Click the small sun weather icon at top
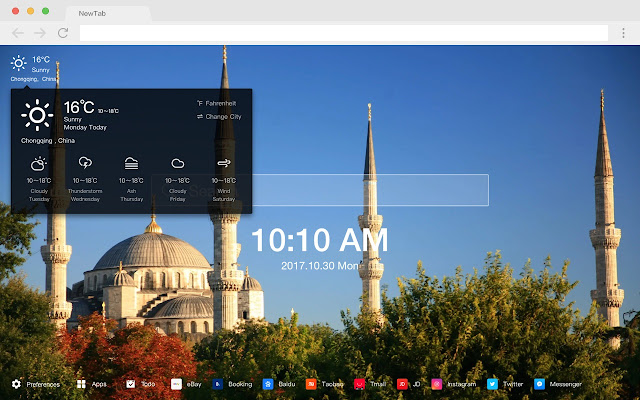This screenshot has width=640, height=400. (18, 63)
